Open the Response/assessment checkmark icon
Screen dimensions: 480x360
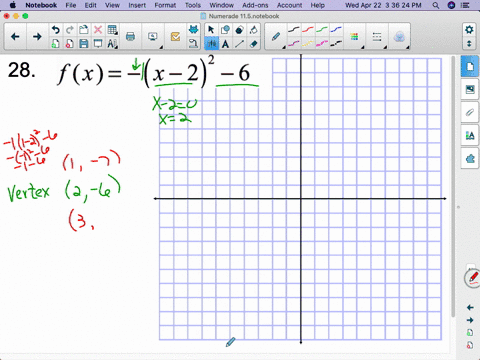coord(175,37)
